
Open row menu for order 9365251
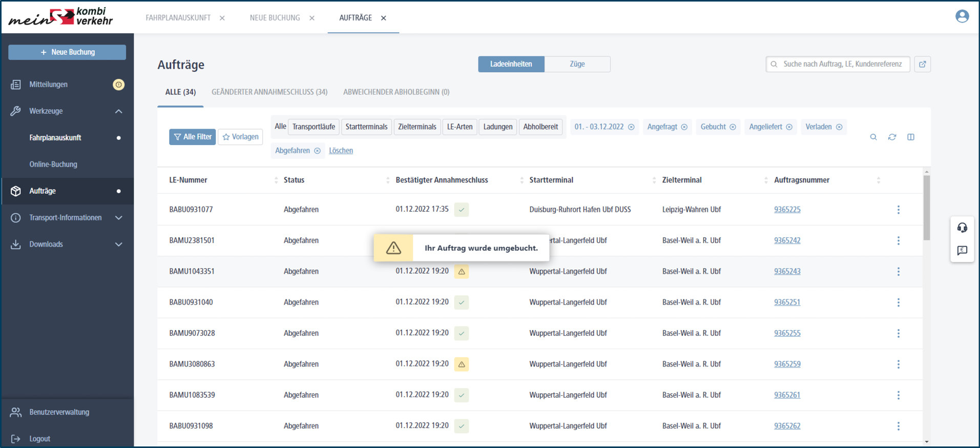click(898, 302)
